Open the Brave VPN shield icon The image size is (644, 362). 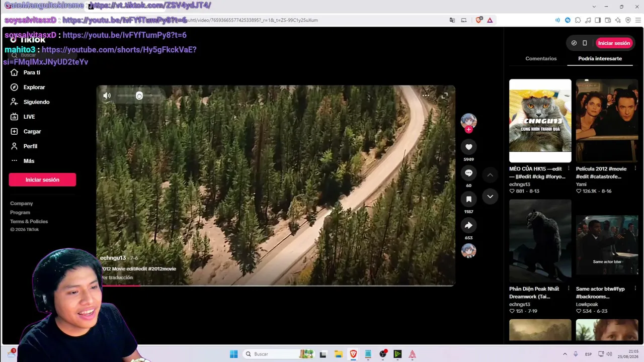[x=628, y=20]
